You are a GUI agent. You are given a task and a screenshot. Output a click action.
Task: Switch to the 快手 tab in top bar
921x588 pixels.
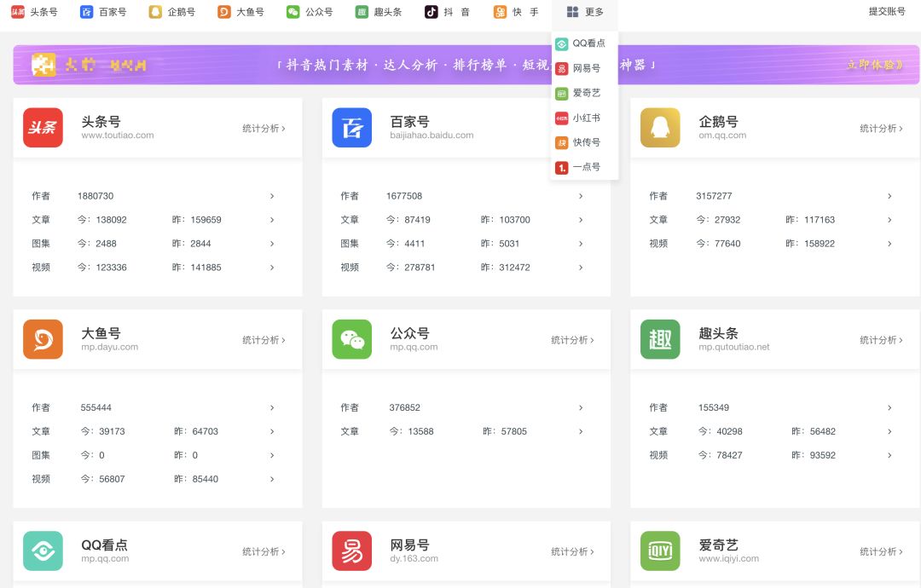(x=516, y=12)
